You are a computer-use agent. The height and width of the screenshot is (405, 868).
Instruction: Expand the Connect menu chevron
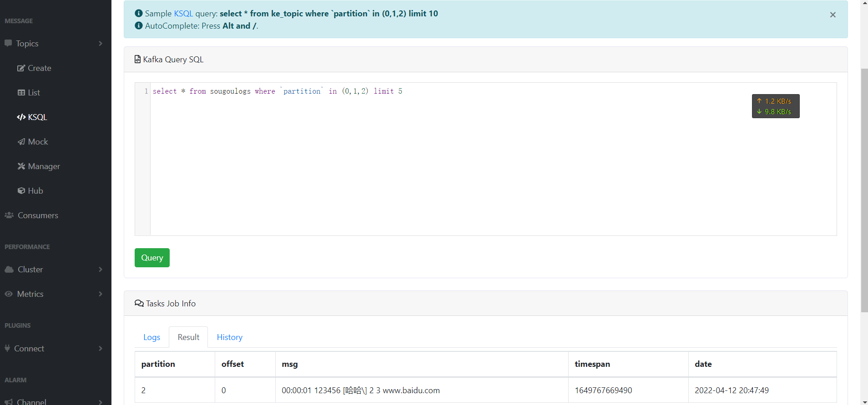[x=101, y=349]
